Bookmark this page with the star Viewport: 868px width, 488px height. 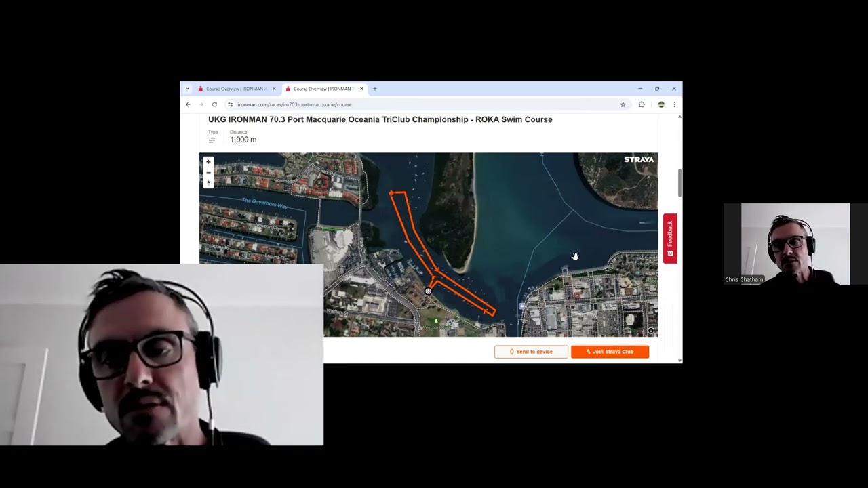(x=623, y=104)
